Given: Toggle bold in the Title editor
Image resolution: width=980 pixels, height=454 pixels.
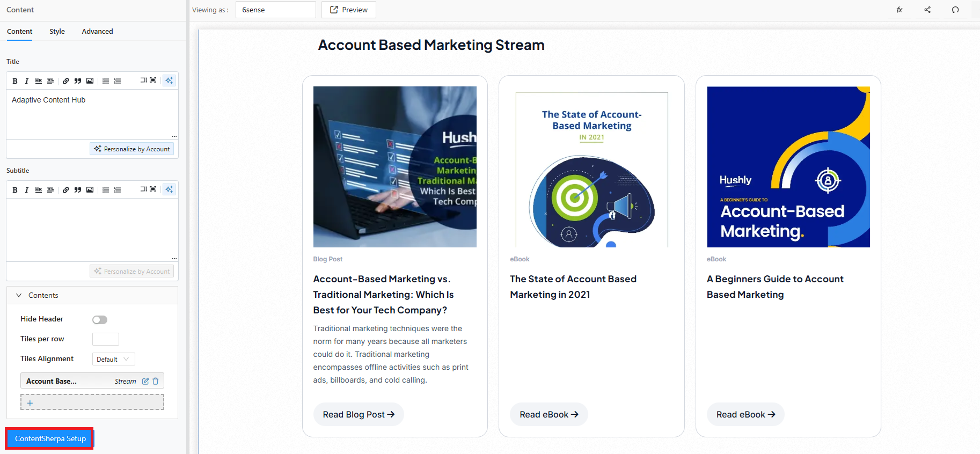Looking at the screenshot, I should (15, 81).
